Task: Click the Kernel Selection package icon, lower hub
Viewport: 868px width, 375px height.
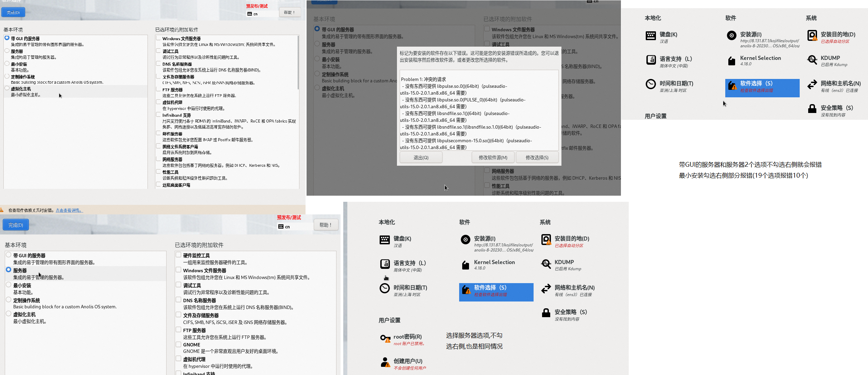Action: pyautogui.click(x=465, y=265)
